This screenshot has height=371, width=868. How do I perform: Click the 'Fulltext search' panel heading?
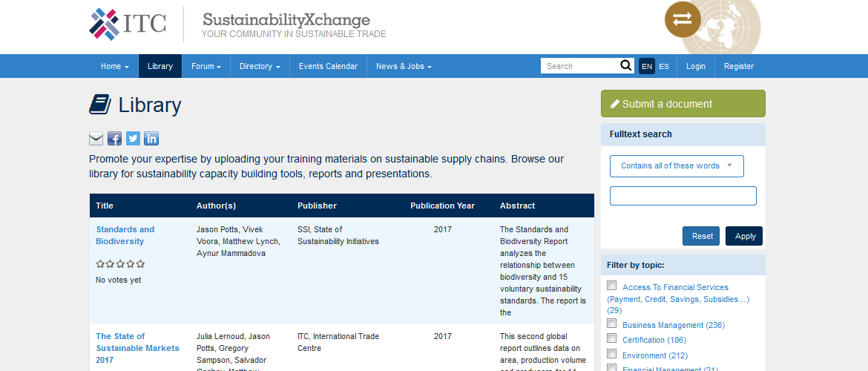pyautogui.click(x=640, y=134)
